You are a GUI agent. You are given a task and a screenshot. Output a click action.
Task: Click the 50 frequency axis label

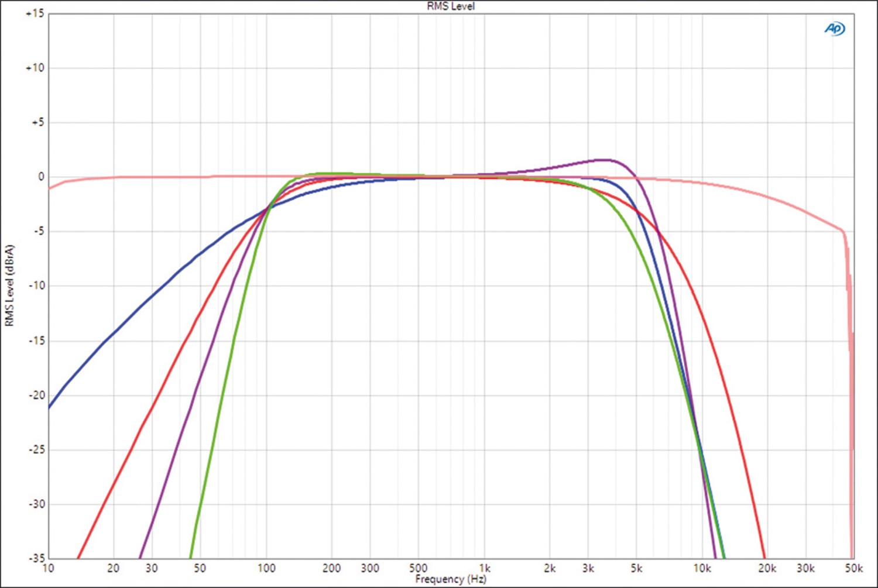[x=200, y=568]
